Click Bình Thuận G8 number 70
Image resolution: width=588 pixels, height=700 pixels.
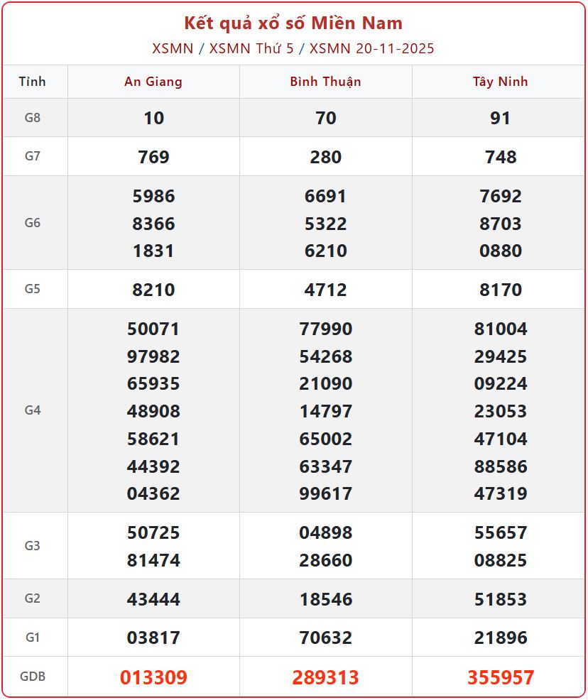(325, 118)
